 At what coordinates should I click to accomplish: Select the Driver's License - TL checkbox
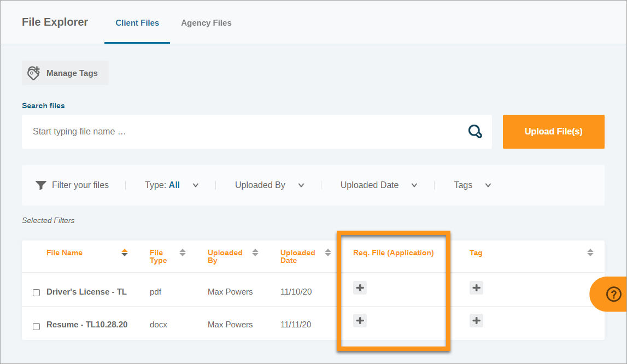pyautogui.click(x=37, y=293)
